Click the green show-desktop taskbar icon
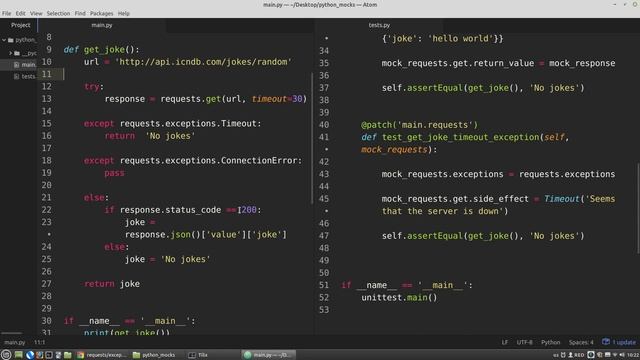This screenshot has height=360, width=640. click(19, 355)
